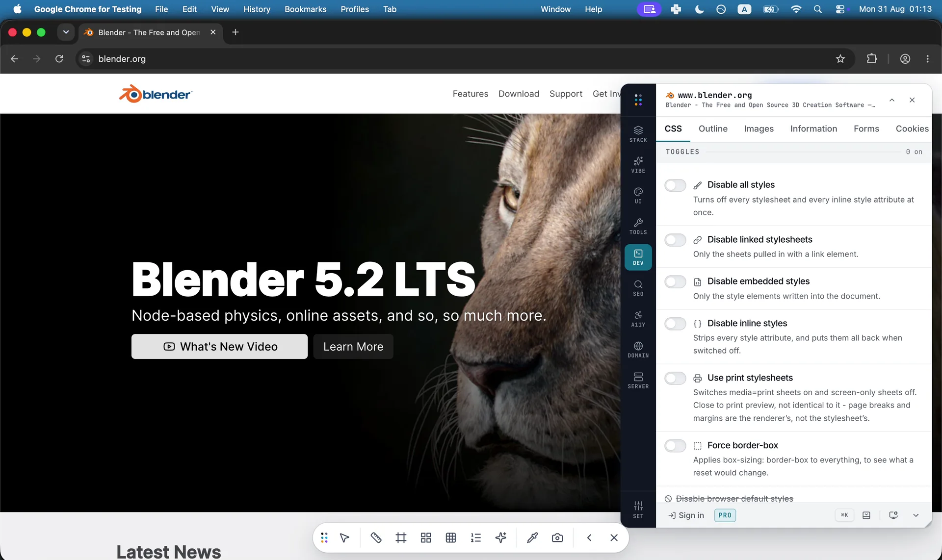Screen dimensions: 942x560
Task: Open Chrome three-dot menu
Action: click(x=927, y=59)
